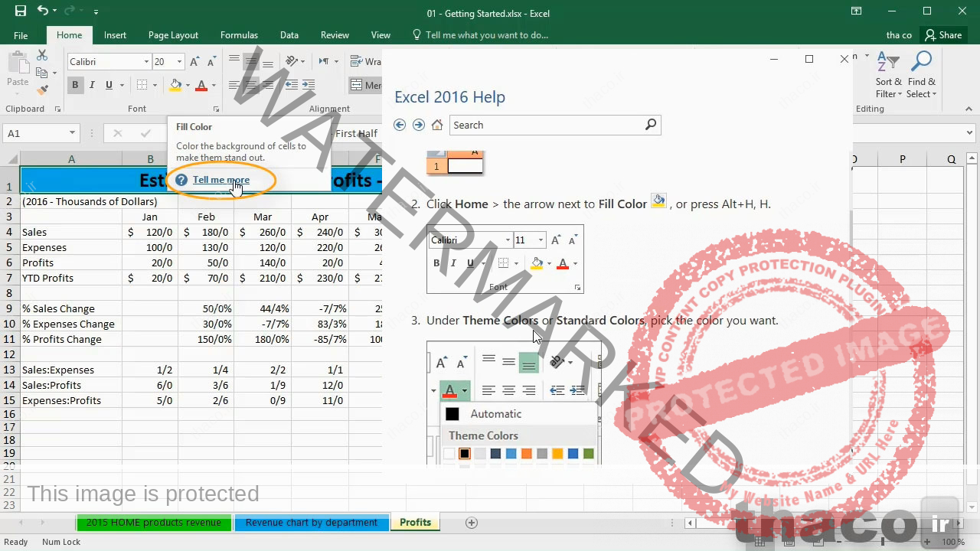Open the View ribbon tab
Image resolution: width=980 pixels, height=551 pixels.
point(381,35)
